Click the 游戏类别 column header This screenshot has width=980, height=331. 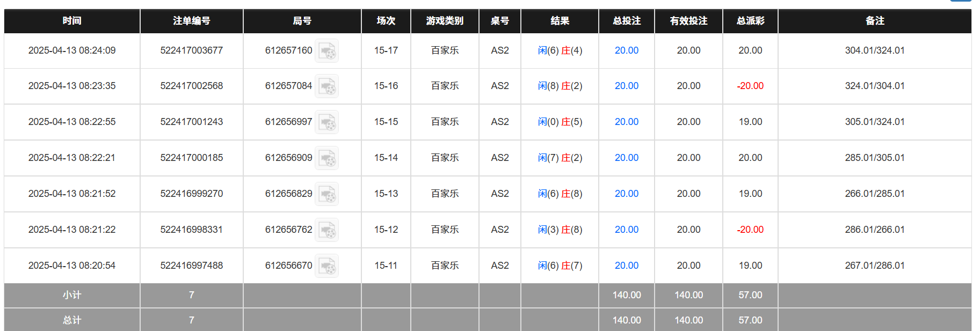coord(445,21)
